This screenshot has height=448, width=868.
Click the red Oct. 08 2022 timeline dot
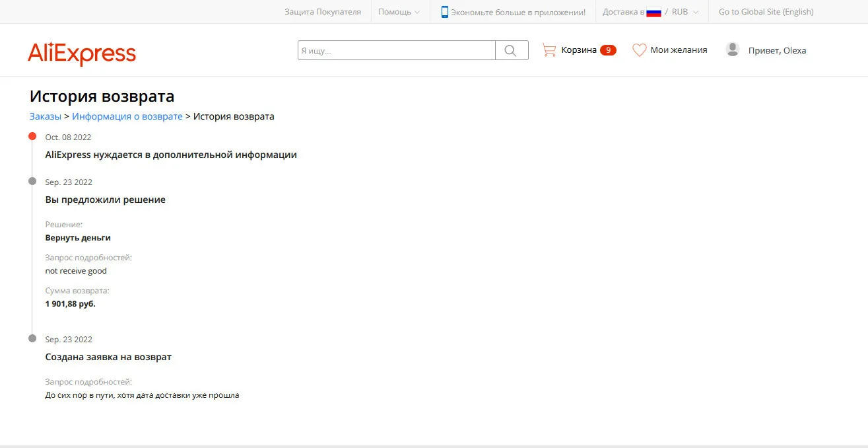pyautogui.click(x=32, y=136)
